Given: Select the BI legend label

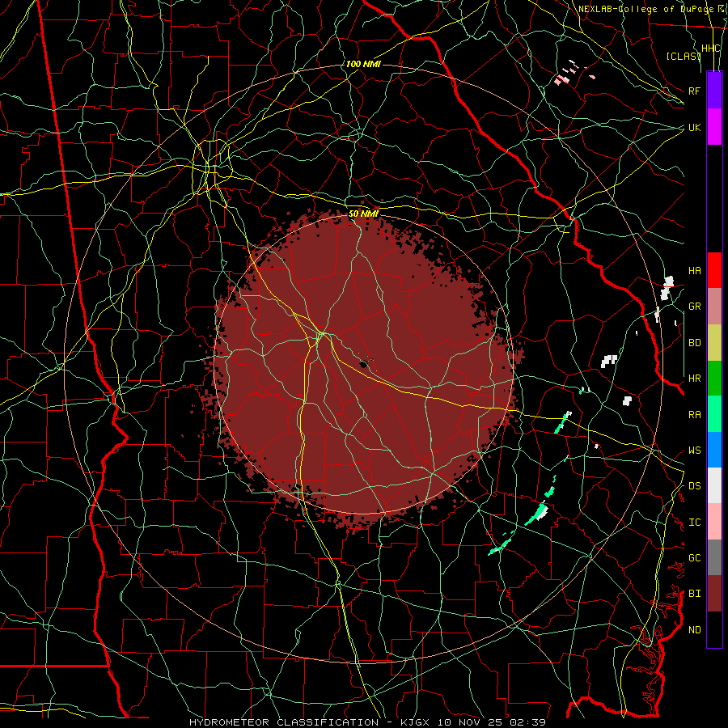Looking at the screenshot, I should coord(695,594).
